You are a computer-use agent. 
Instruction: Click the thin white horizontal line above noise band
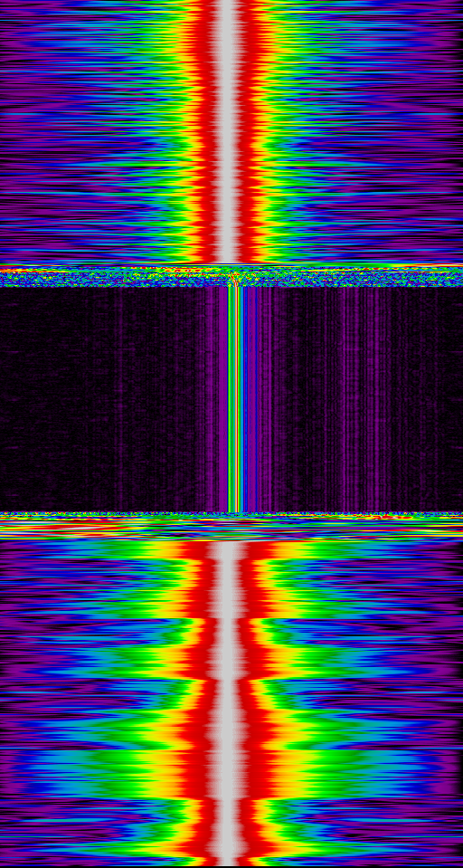[231, 264]
